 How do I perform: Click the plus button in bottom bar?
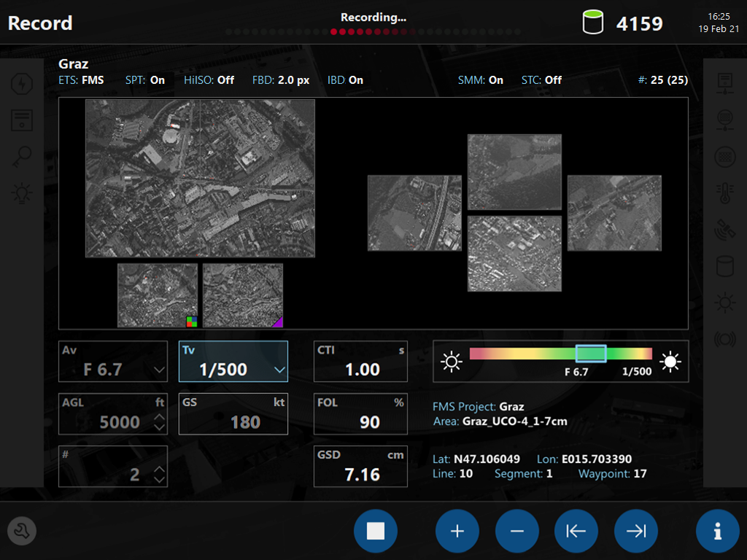(457, 531)
